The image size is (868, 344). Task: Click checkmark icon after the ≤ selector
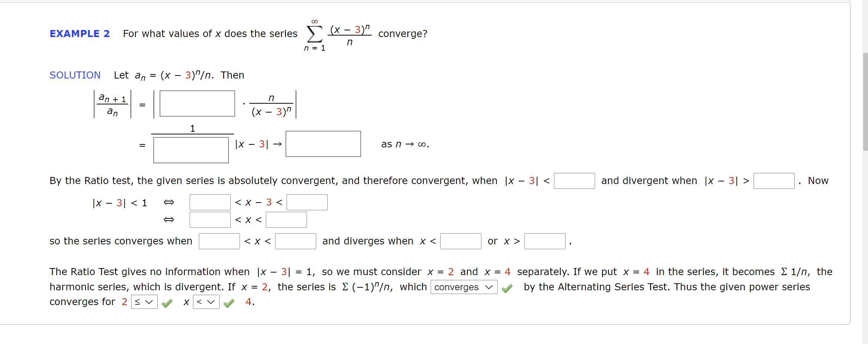167,303
